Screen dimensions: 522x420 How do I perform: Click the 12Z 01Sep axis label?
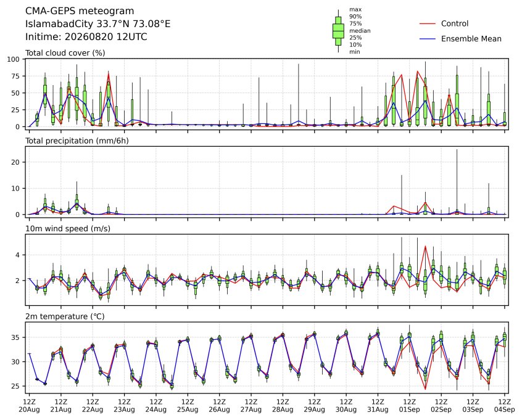tap(410, 406)
